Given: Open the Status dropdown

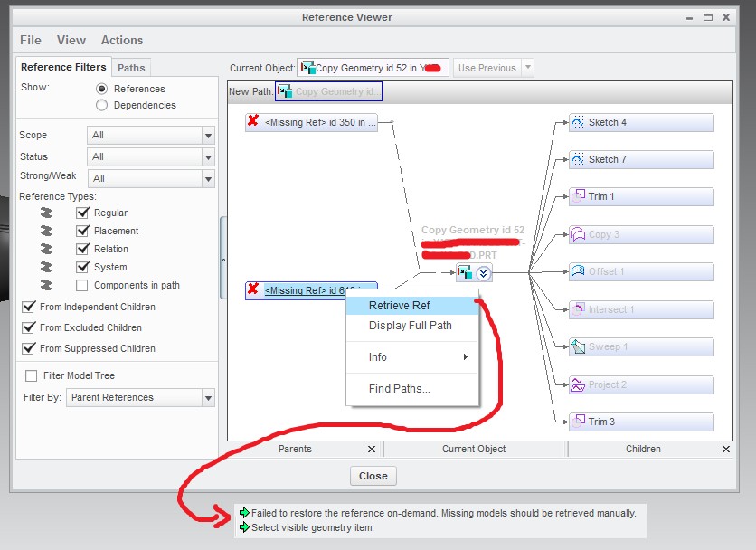Looking at the screenshot, I should click(208, 157).
